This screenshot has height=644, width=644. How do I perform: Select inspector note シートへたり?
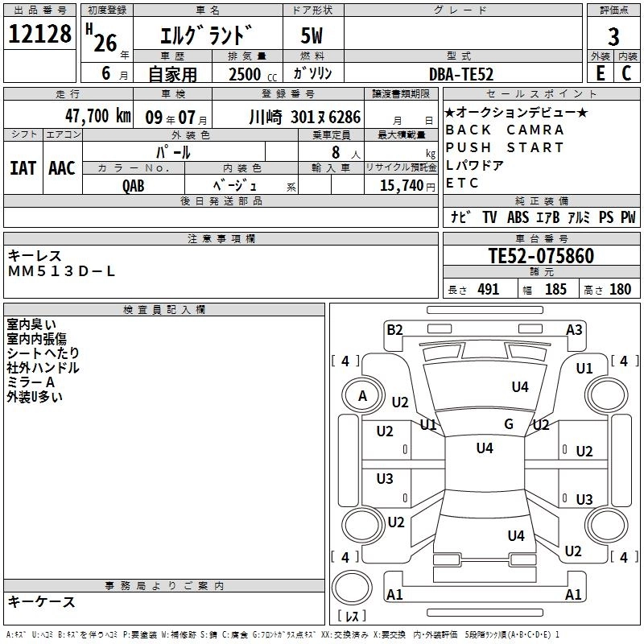(43, 353)
